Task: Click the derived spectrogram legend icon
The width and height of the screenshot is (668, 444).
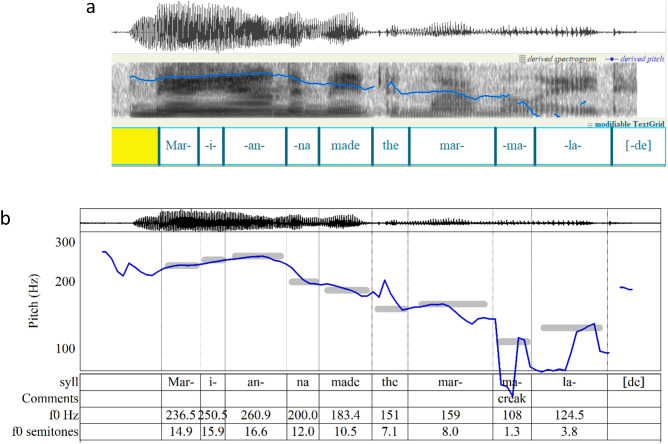Action: pos(522,59)
